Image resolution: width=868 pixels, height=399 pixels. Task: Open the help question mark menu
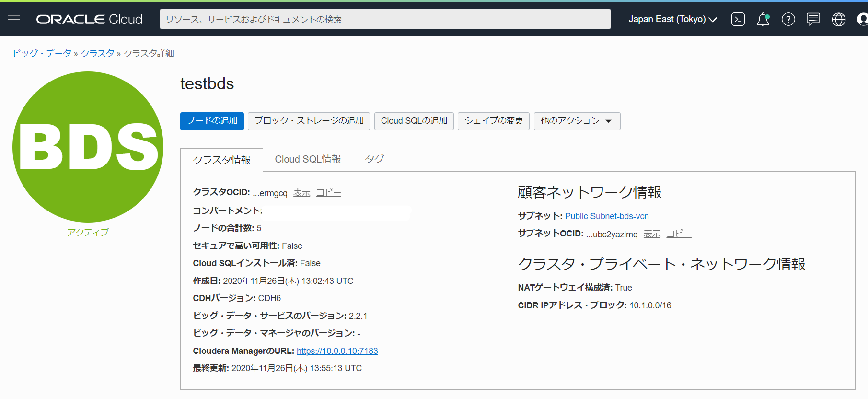tap(788, 19)
